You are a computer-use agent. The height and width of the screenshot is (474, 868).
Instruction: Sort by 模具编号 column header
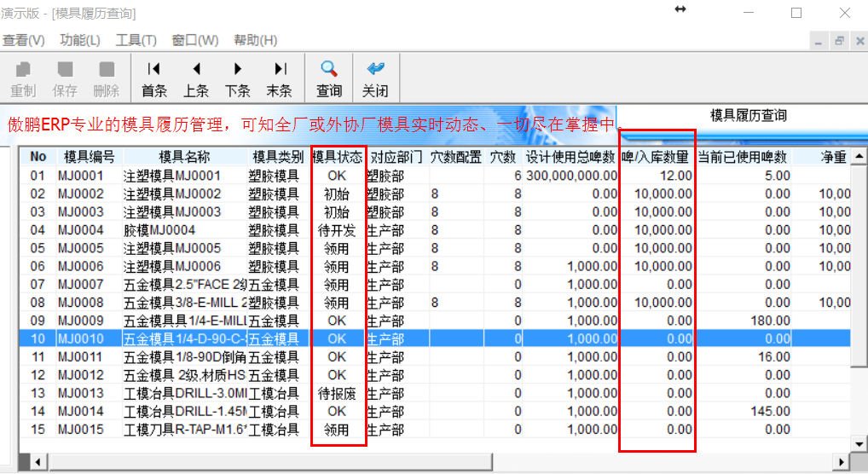[89, 157]
